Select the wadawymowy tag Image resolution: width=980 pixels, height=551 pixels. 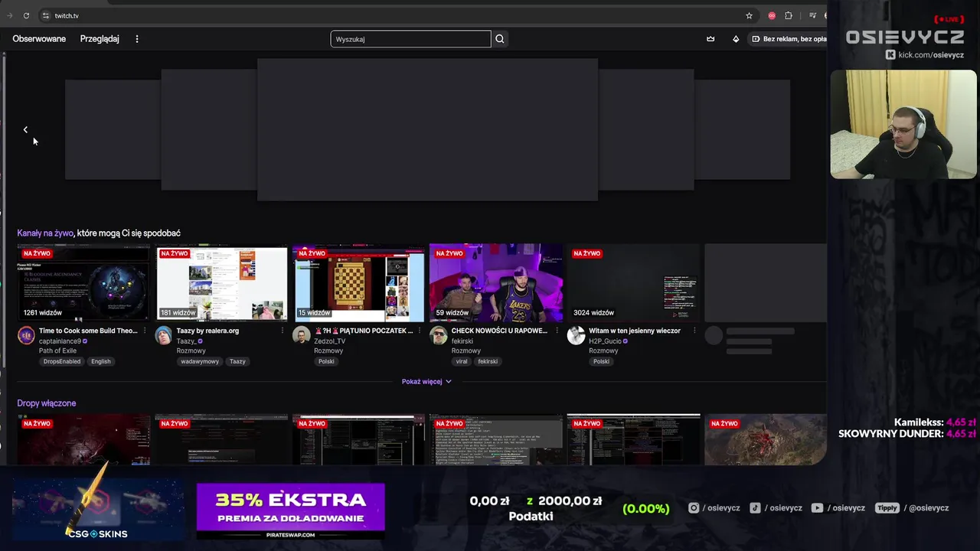click(200, 361)
